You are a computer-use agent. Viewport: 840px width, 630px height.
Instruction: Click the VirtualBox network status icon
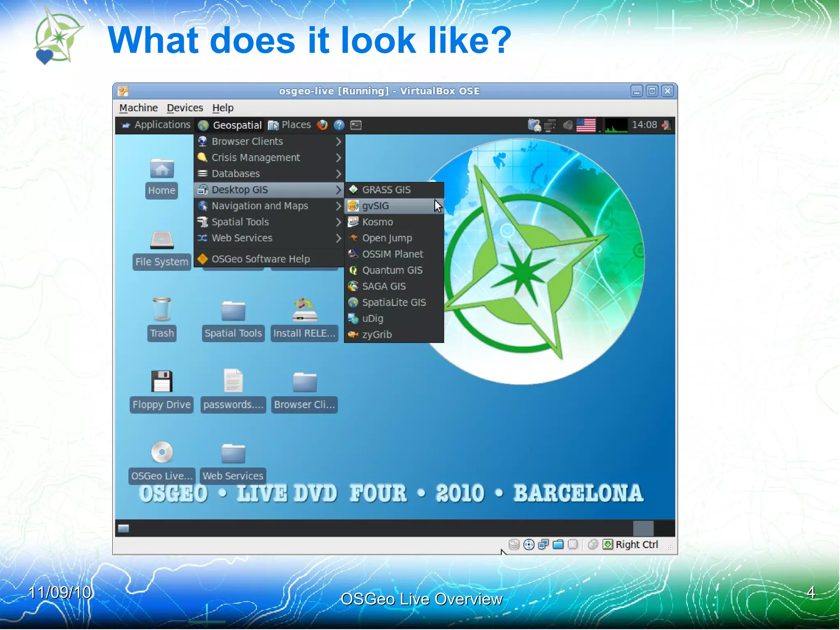pyautogui.click(x=543, y=544)
